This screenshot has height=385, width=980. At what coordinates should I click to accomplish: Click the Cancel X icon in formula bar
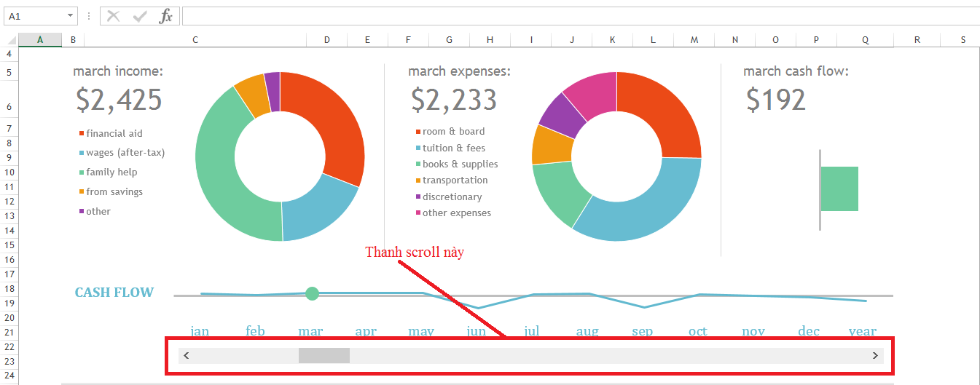[113, 16]
